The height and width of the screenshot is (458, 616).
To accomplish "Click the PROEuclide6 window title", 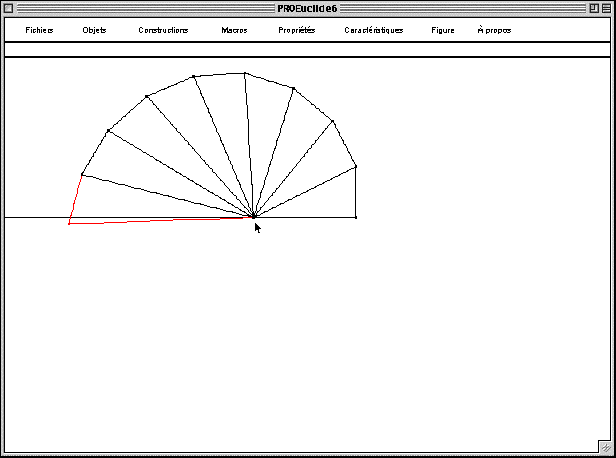I will tap(307, 8).
